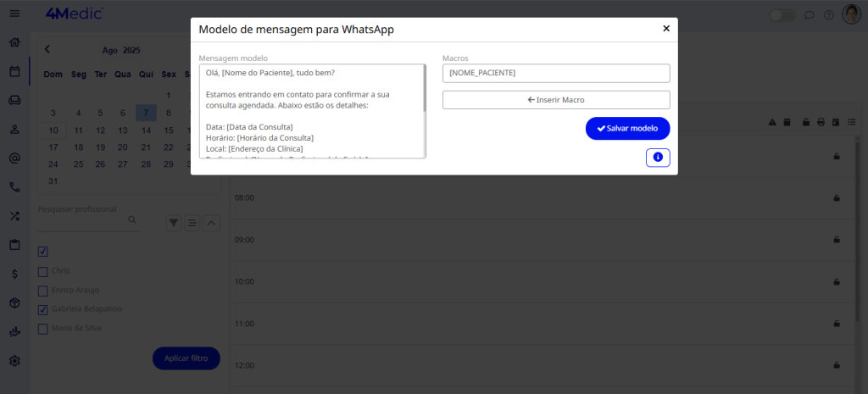Open the hamburger menu in the sidebar
Image resolution: width=868 pixels, height=394 pixels.
(15, 14)
